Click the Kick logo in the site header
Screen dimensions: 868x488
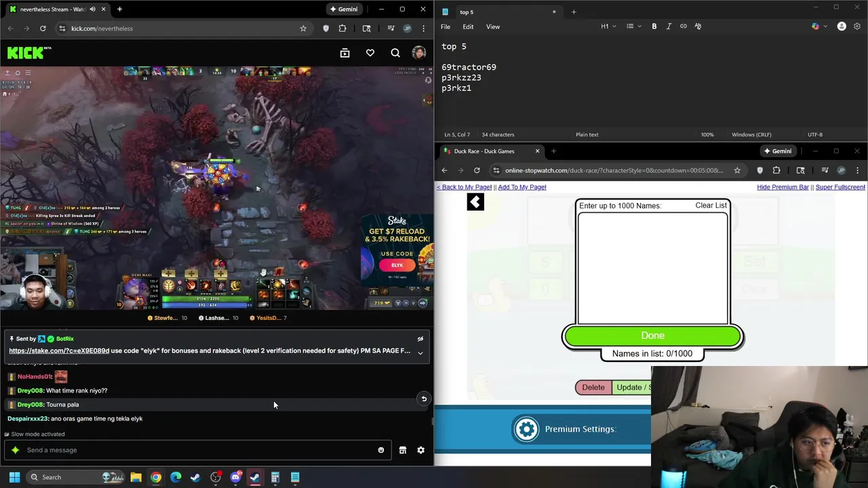coord(29,53)
